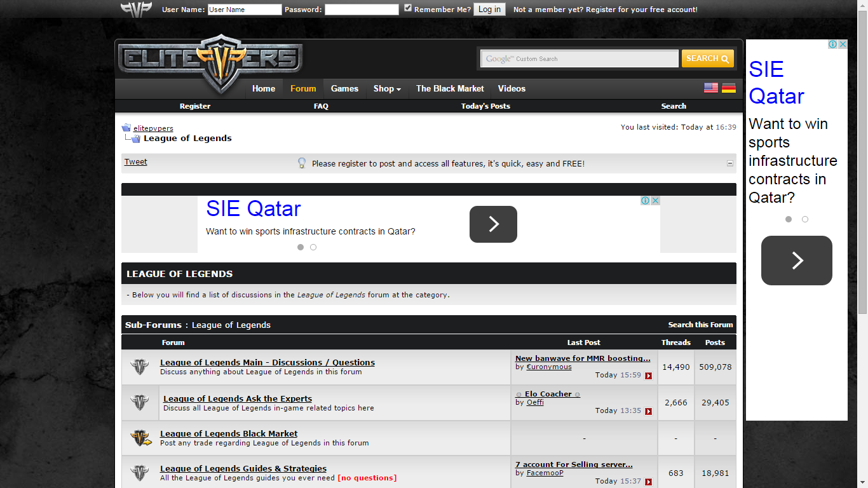Viewport: 868px width, 488px height.
Task: Open the ad info icon in banner ad
Action: click(646, 201)
